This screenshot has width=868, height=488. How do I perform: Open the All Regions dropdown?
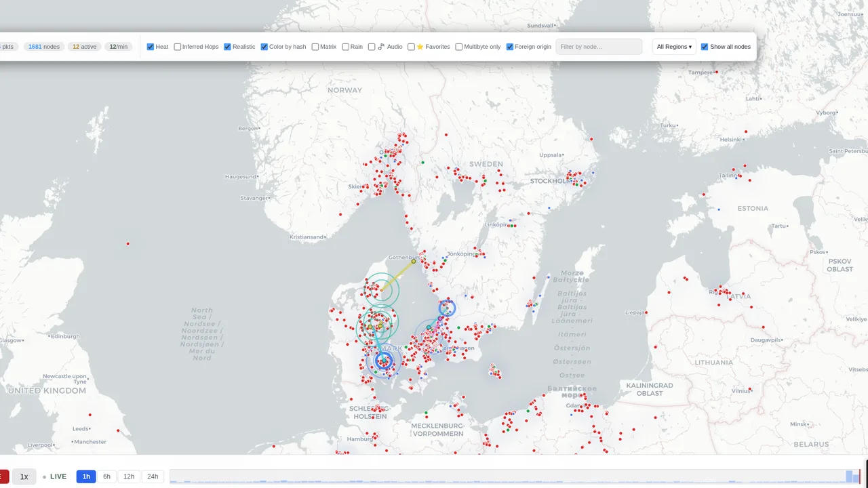[x=674, y=47]
